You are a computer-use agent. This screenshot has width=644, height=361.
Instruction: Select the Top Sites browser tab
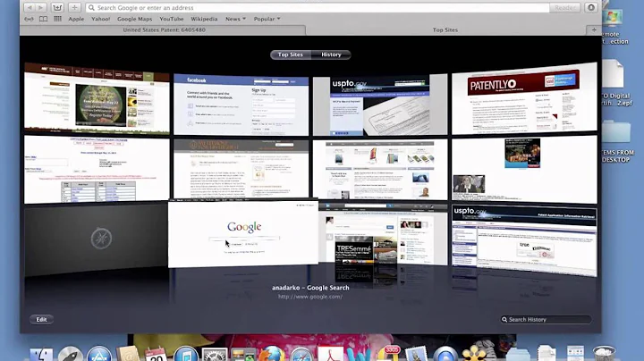[445, 29]
